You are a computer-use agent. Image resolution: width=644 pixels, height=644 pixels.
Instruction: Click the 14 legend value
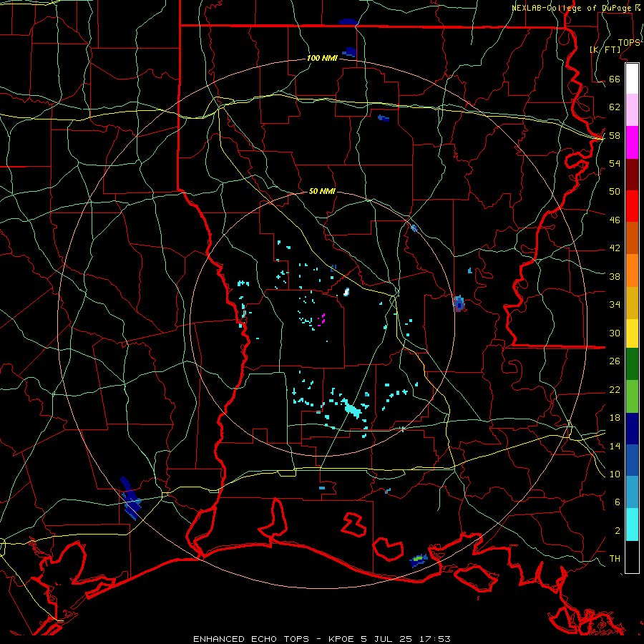click(x=615, y=446)
